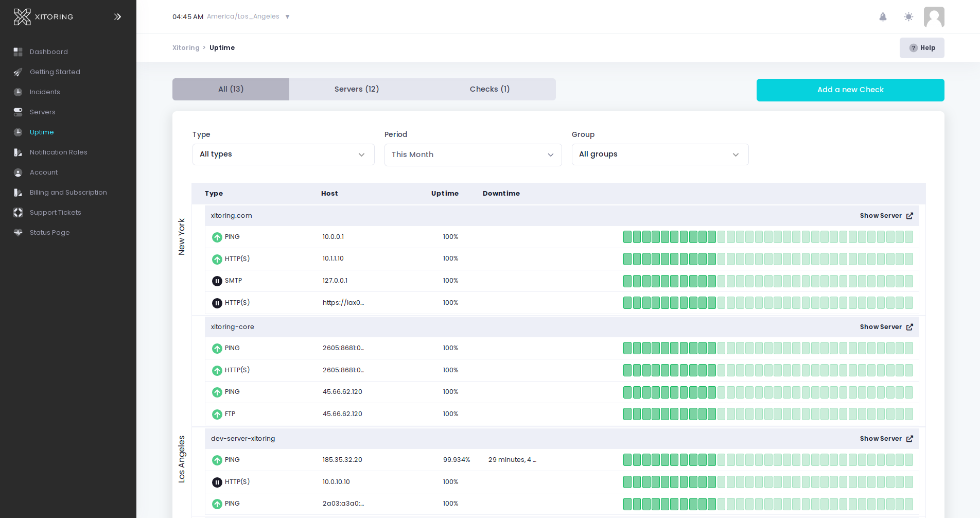
Task: Click the Getting Started rocket icon
Action: [18, 72]
